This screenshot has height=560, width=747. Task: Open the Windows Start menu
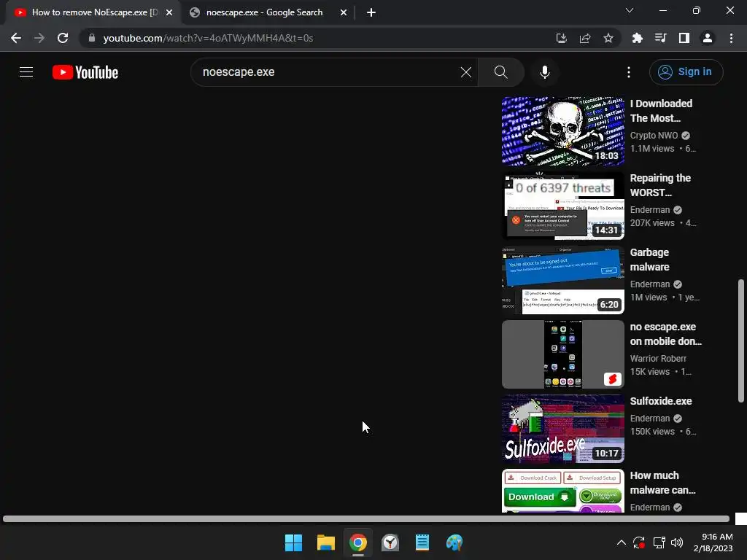pos(293,542)
